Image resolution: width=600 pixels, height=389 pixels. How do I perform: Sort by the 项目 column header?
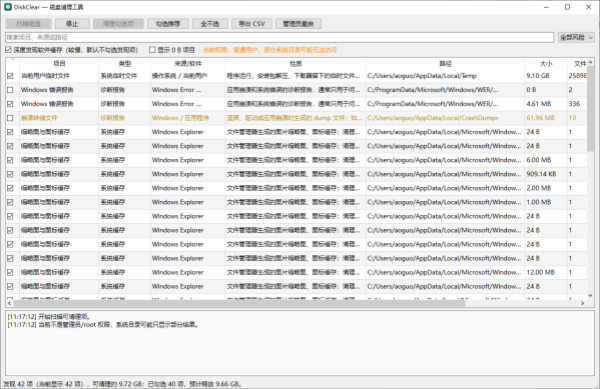(59, 63)
